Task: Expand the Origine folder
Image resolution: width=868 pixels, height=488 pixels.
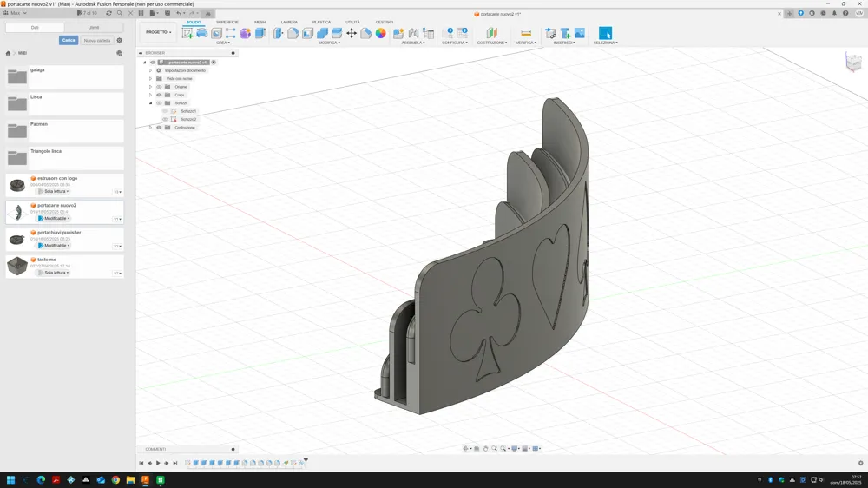Action: pos(150,87)
